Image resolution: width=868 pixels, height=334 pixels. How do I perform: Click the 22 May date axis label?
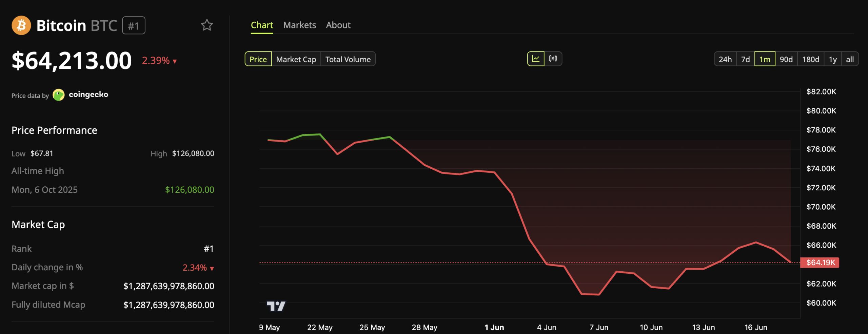(320, 328)
